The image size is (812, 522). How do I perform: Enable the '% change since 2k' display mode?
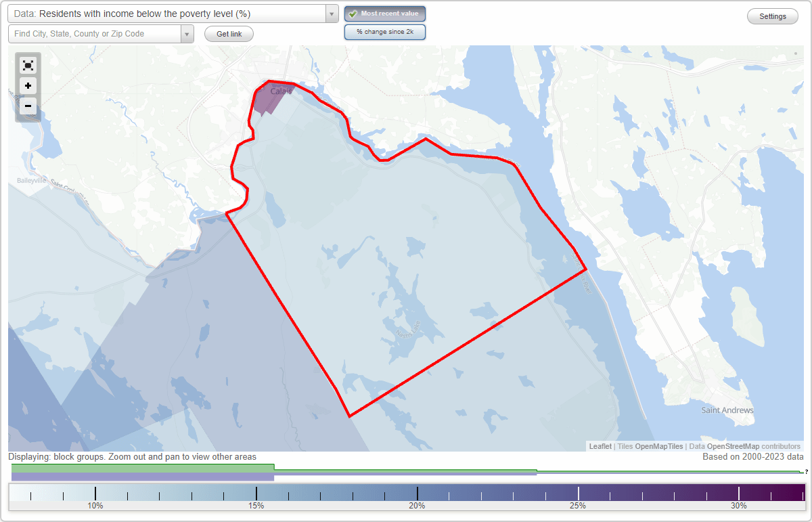385,31
